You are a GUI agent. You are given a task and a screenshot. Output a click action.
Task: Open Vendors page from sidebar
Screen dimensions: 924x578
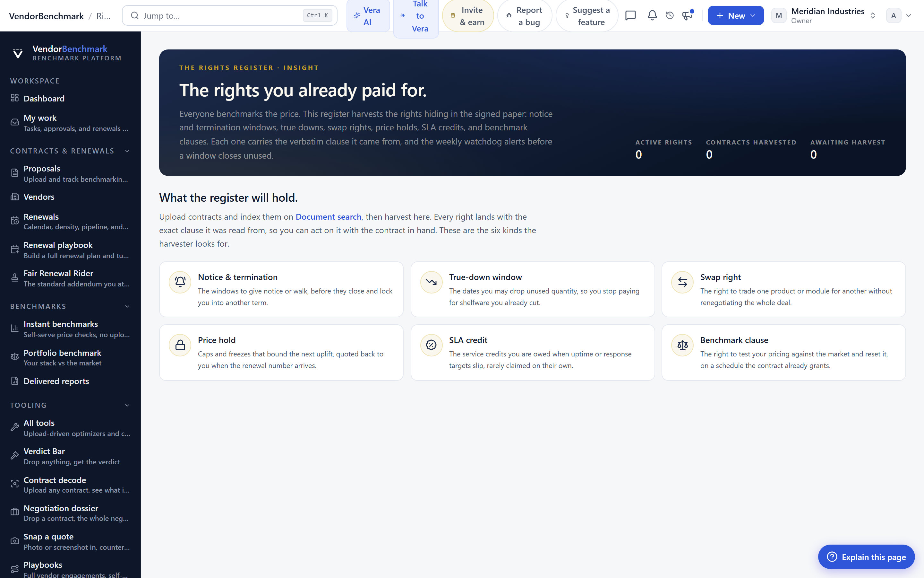(71, 197)
